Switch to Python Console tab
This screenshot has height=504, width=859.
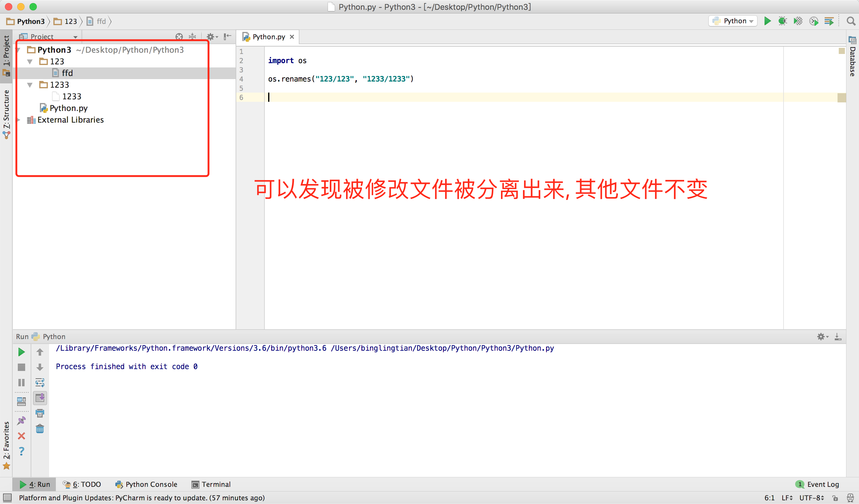tap(147, 484)
